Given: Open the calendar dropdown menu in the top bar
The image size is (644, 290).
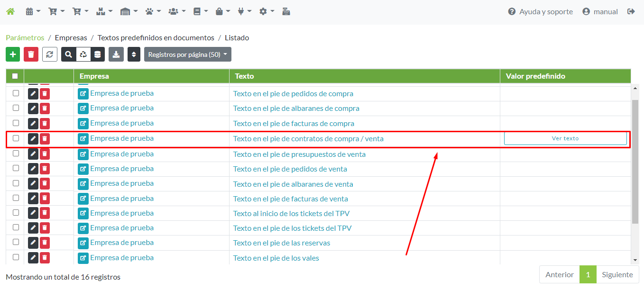Looking at the screenshot, I should [x=33, y=11].
